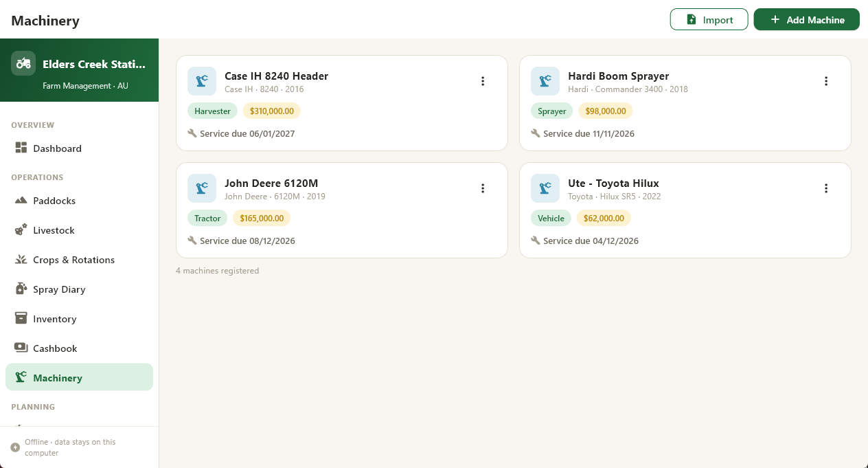868x468 pixels.
Task: Open the Dashboard icon in sidebar
Action: 21,148
